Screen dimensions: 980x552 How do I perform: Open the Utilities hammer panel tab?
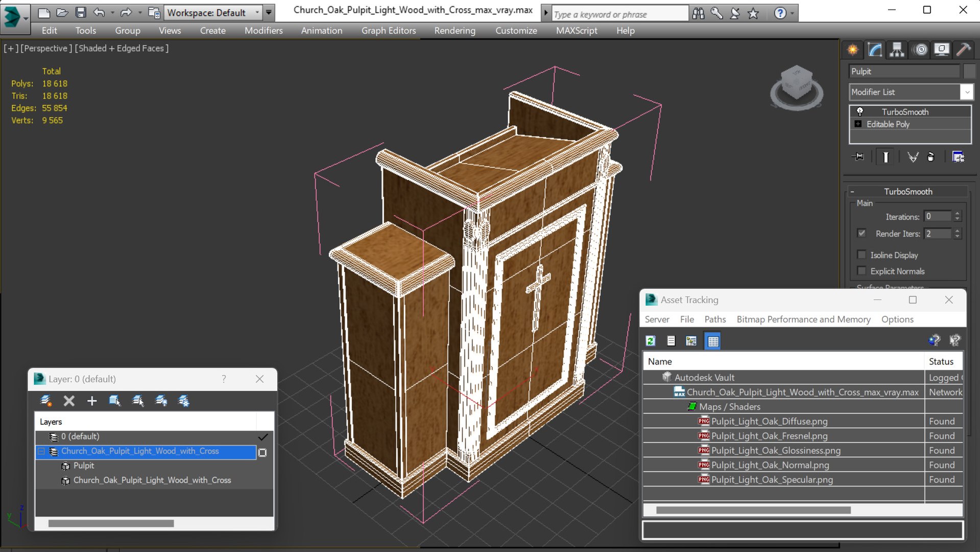coord(964,50)
